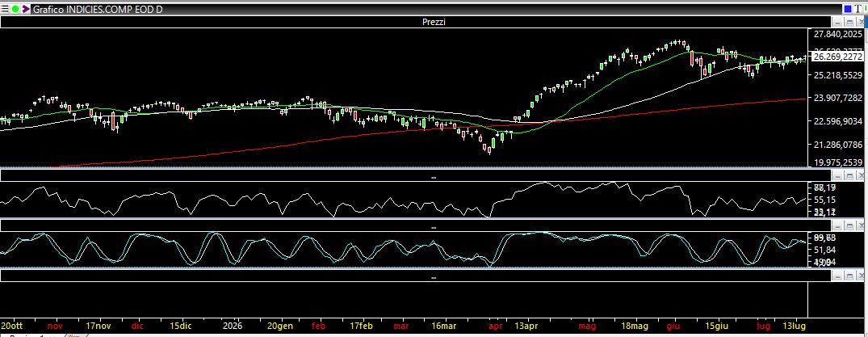Click the red feb date label
868x337 pixels.
click(319, 326)
